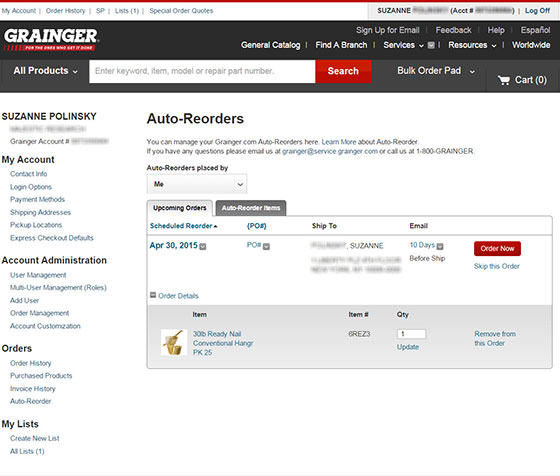Open My Account in top bar
The image size is (560, 476).
(19, 11)
